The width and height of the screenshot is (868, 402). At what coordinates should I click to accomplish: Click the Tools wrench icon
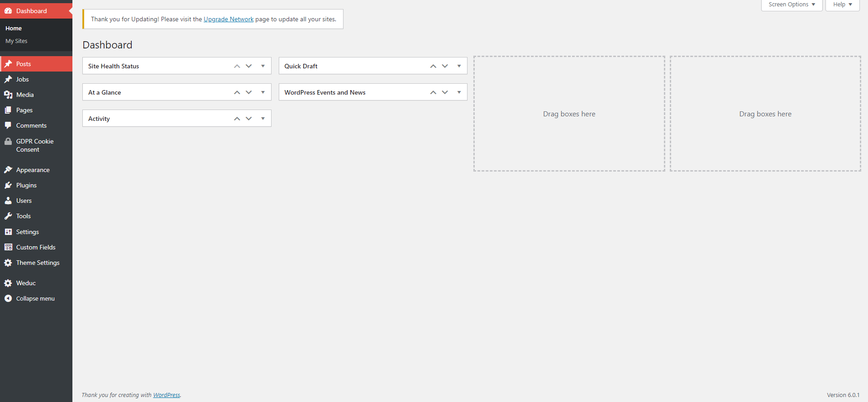8,216
